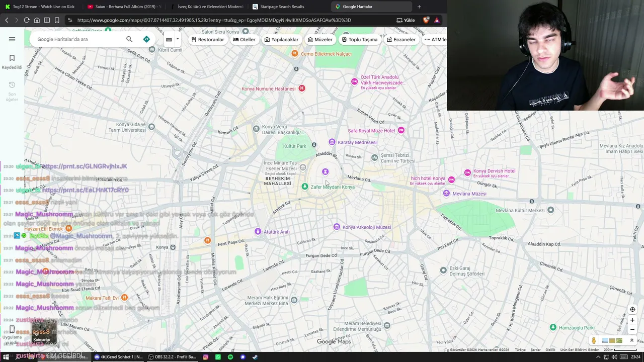Open a new browser tab
The height and width of the screenshot is (362, 644).
click(419, 7)
